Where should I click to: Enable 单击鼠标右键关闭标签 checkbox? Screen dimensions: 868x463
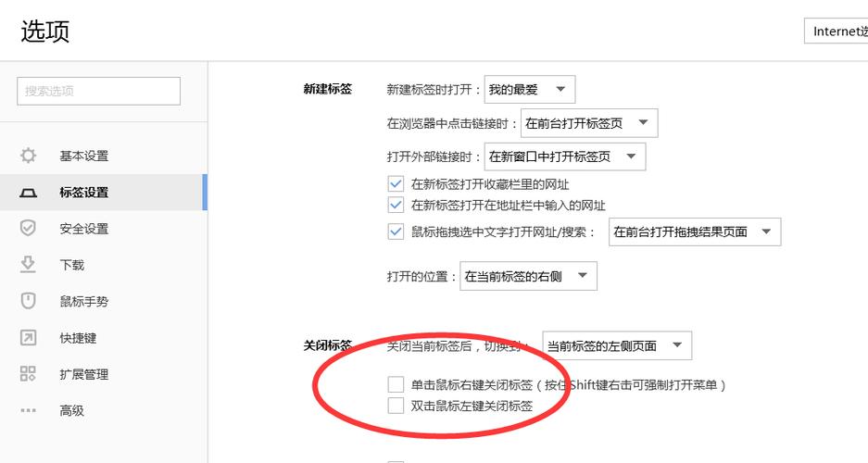[x=396, y=384]
